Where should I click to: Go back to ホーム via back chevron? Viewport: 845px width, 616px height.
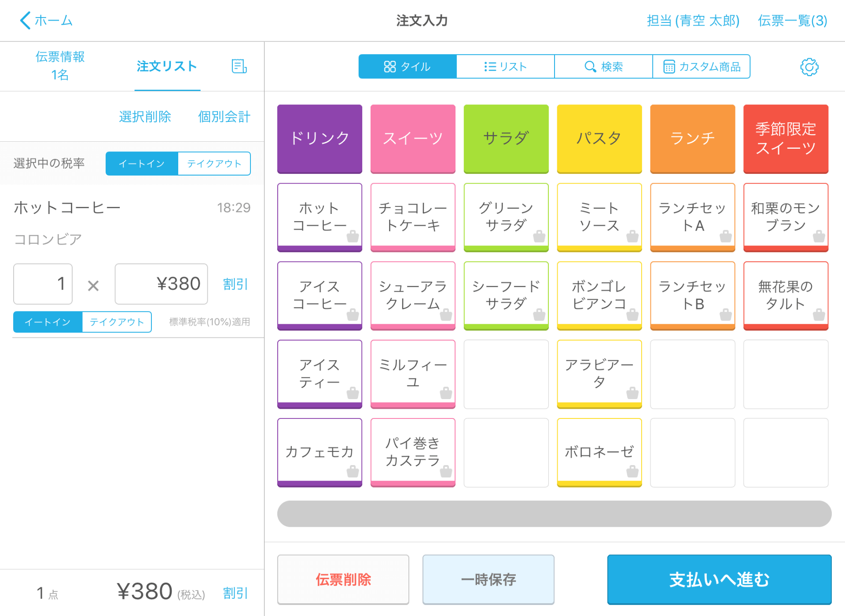tap(46, 20)
